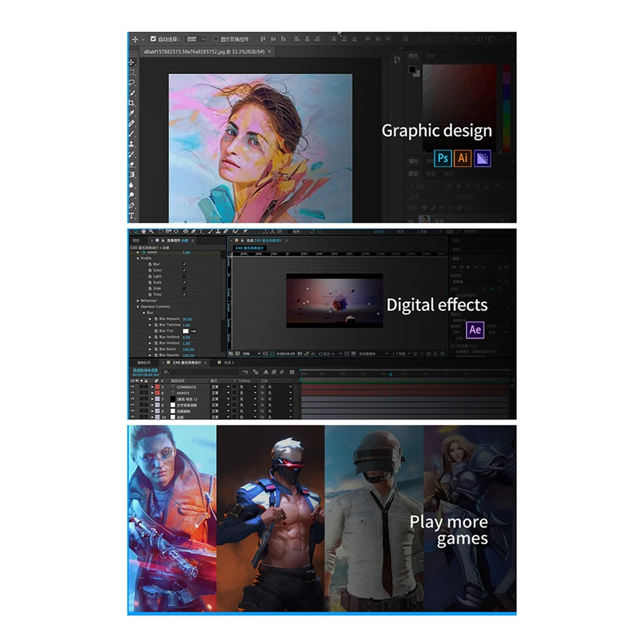The height and width of the screenshot is (644, 644).
Task: Click the current time 0:00:04:09 in timeline
Action: tap(145, 370)
